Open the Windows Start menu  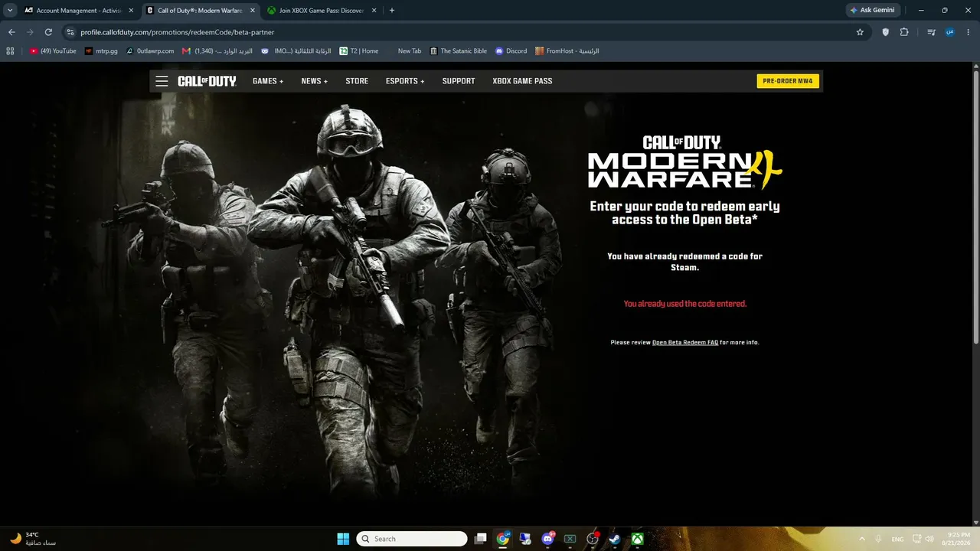click(343, 539)
